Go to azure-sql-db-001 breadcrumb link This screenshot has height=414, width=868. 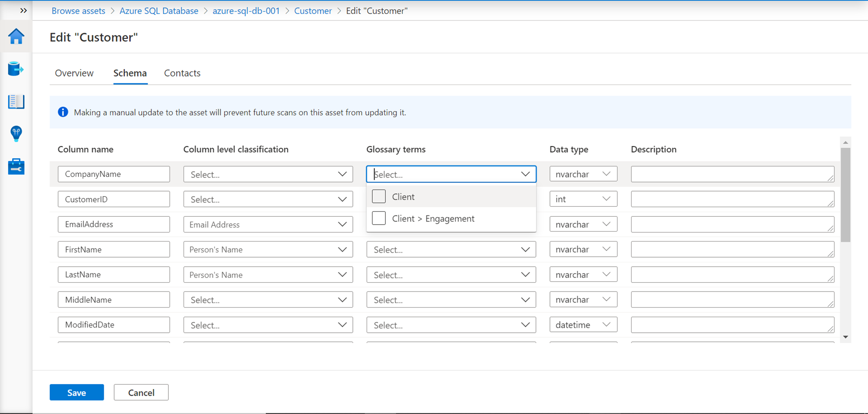tap(246, 11)
